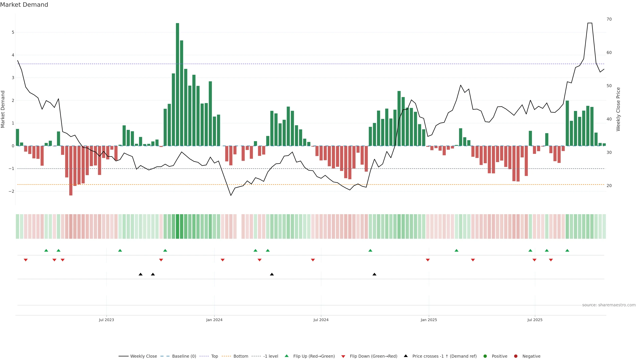Click the Jan 2024 x-axis label
The width and height of the screenshot is (644, 362).
[x=214, y=320]
